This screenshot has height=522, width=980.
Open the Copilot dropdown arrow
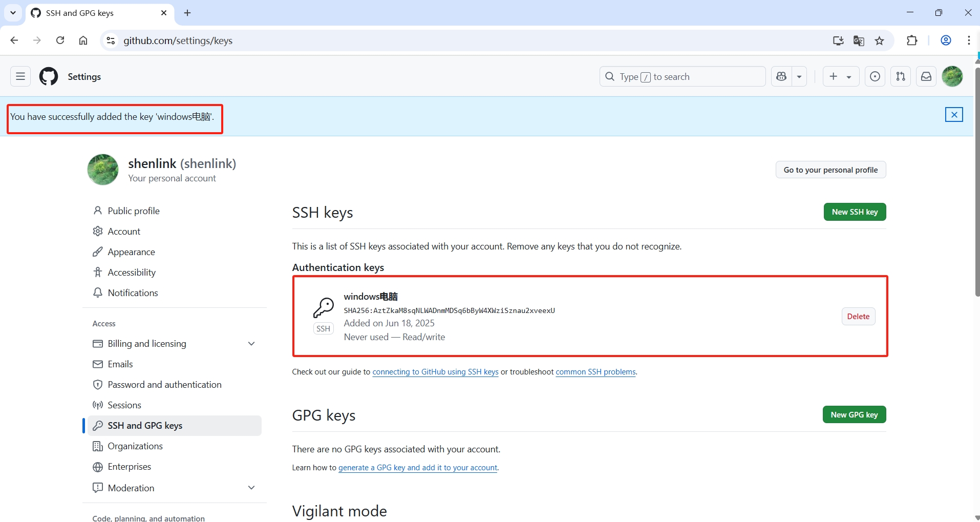[x=799, y=76]
